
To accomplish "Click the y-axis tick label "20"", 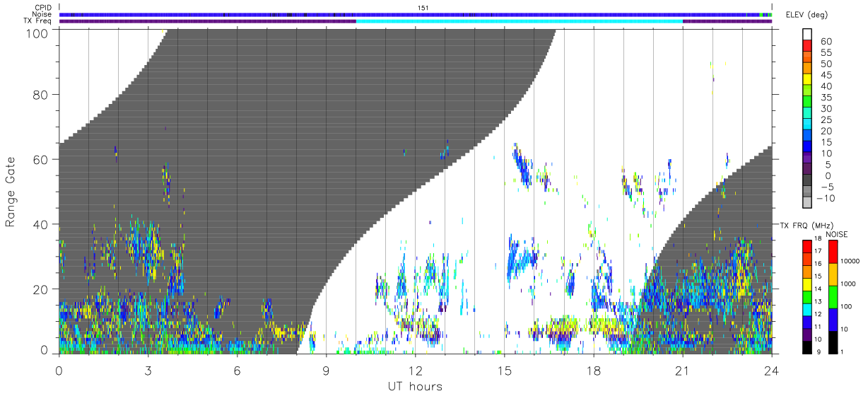I will pyautogui.click(x=40, y=289).
